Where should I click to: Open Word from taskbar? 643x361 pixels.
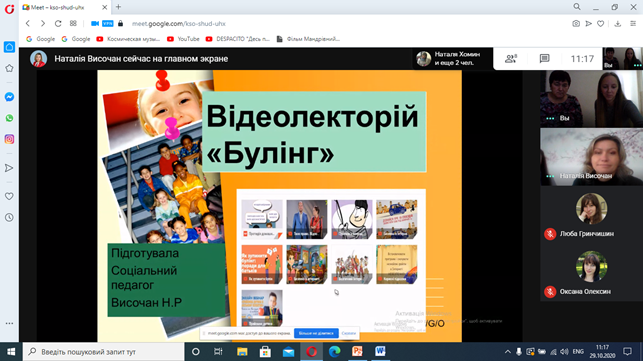coord(381,352)
